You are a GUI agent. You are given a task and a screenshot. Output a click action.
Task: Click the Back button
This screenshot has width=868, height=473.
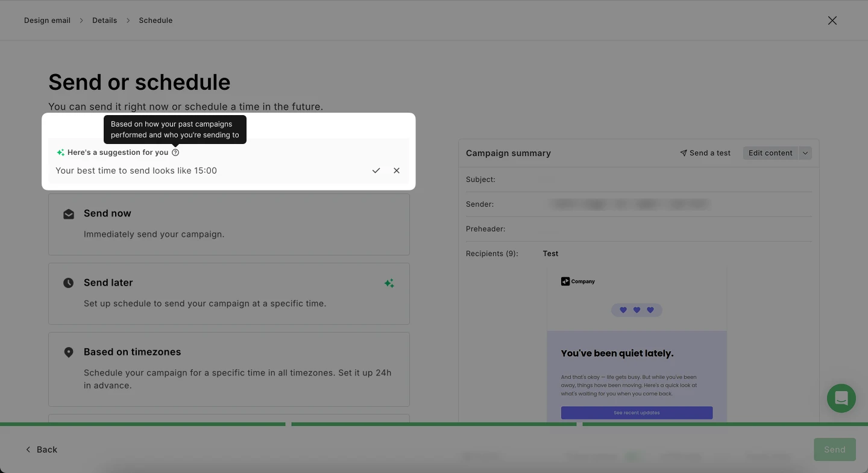click(42, 450)
